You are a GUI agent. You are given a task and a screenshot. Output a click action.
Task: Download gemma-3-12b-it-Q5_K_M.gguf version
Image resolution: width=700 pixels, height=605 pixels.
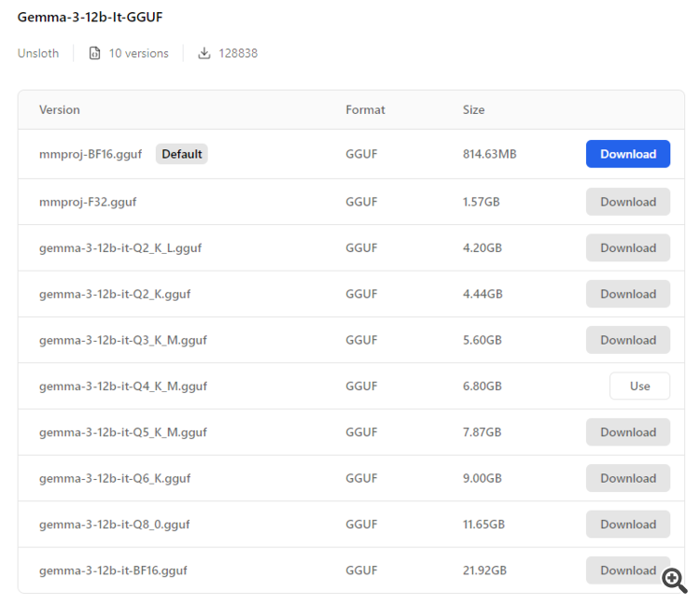coord(627,432)
